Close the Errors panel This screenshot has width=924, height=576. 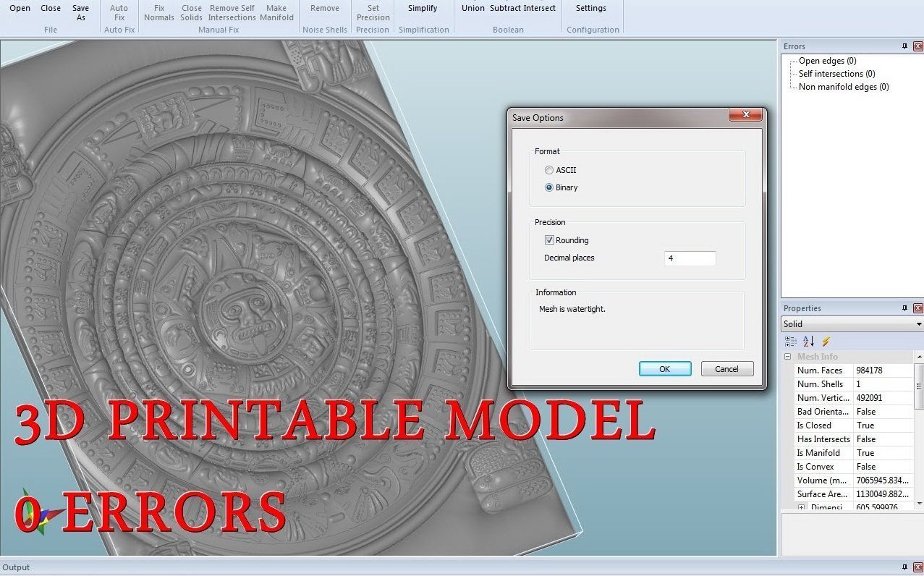point(917,46)
